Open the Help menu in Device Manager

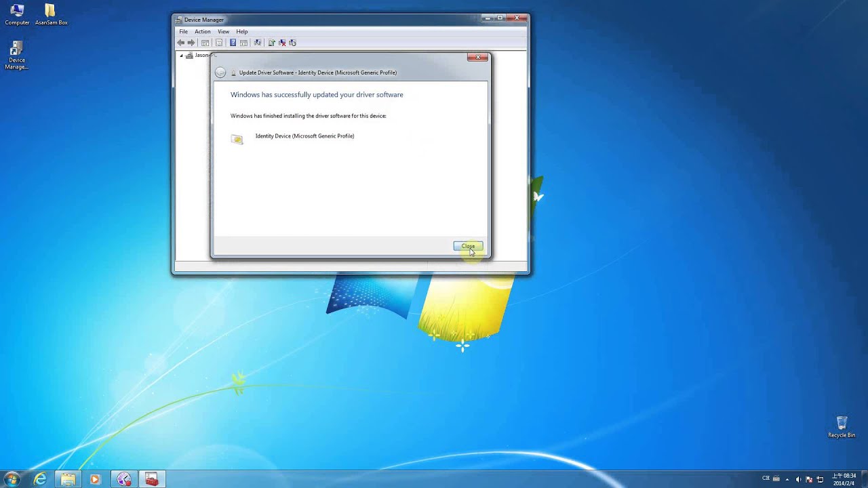[x=242, y=31]
